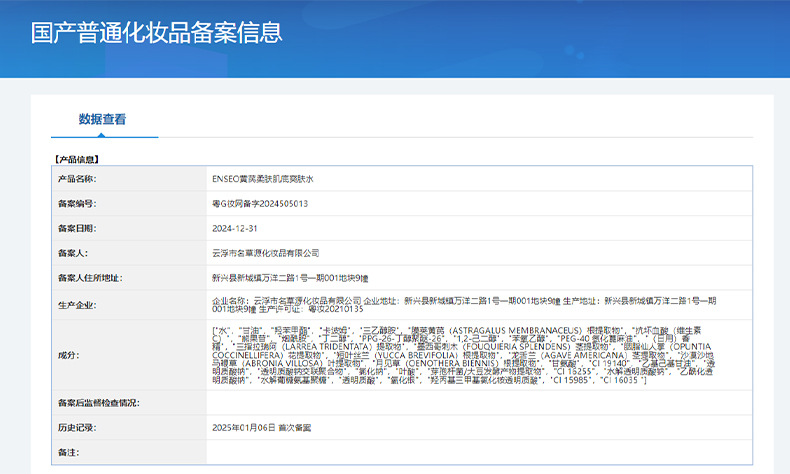Select the 生产企业 details starting with 企业名称
Viewport: 790px width, 474px height.
(x=464, y=305)
